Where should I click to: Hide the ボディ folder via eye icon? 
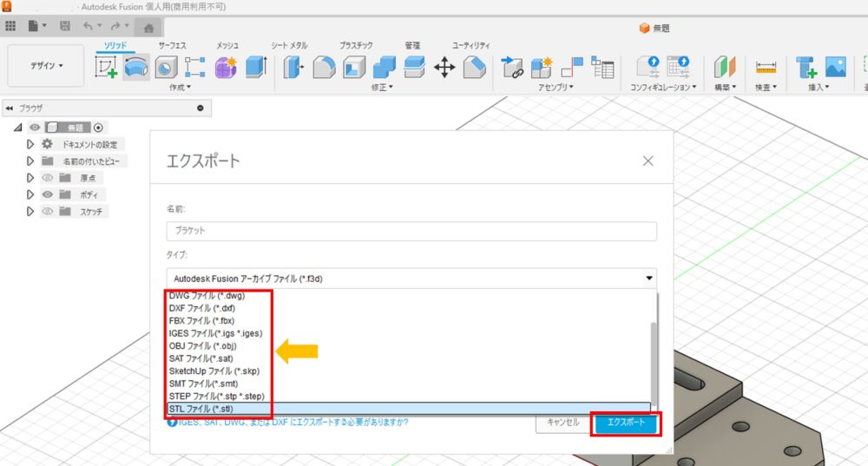pos(48,194)
